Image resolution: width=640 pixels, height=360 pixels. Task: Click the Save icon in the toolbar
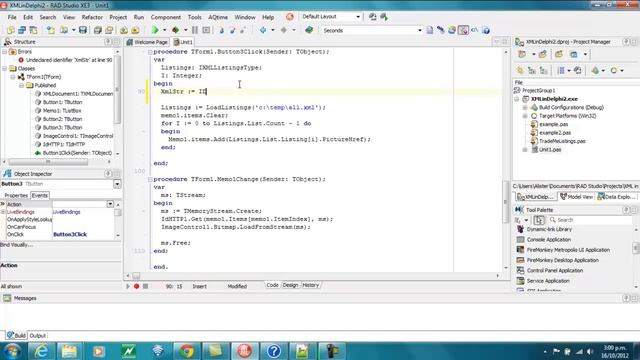pos(83,30)
